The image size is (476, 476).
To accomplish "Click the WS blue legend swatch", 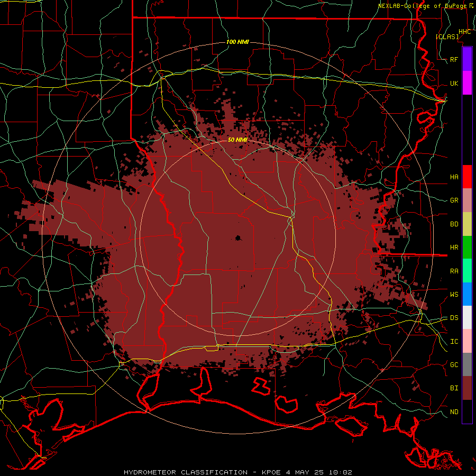I will [x=467, y=294].
